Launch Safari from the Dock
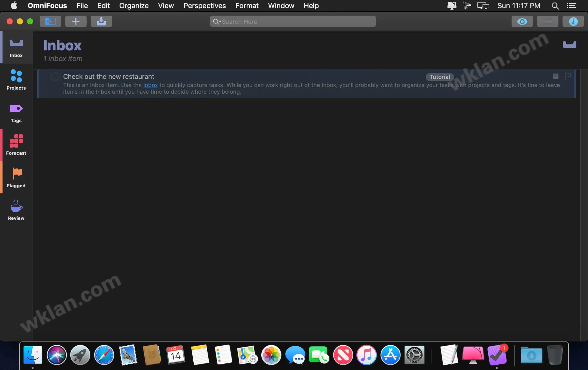This screenshot has width=588, height=370. click(104, 355)
